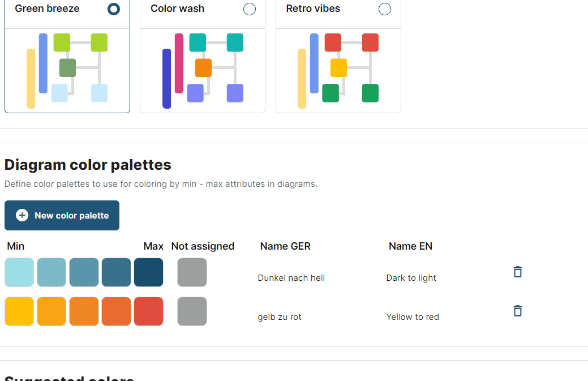Viewport: 588px width, 381px height.
Task: Delete the "Yellow to red" palette
Action: [517, 311]
